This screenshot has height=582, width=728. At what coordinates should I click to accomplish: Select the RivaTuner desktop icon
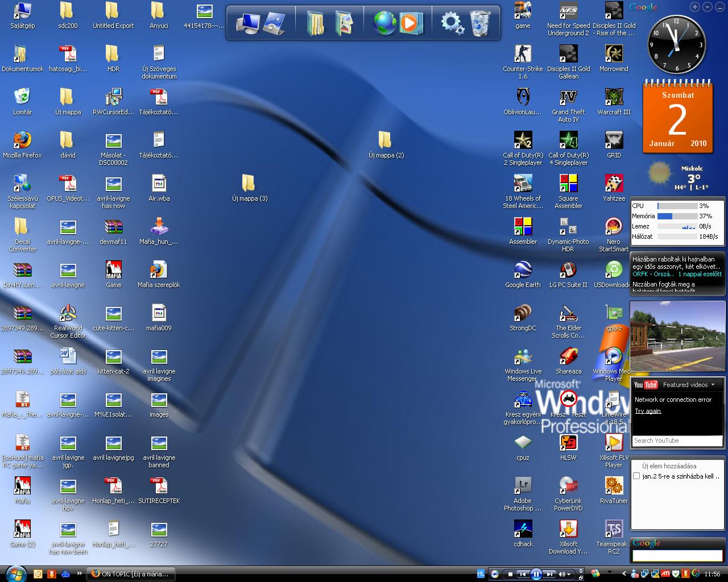614,491
